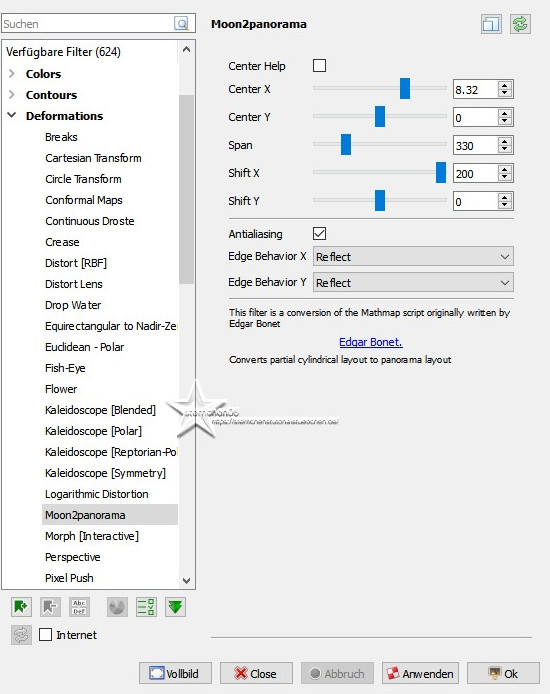Click the Center X value field 8.32

pyautogui.click(x=476, y=89)
